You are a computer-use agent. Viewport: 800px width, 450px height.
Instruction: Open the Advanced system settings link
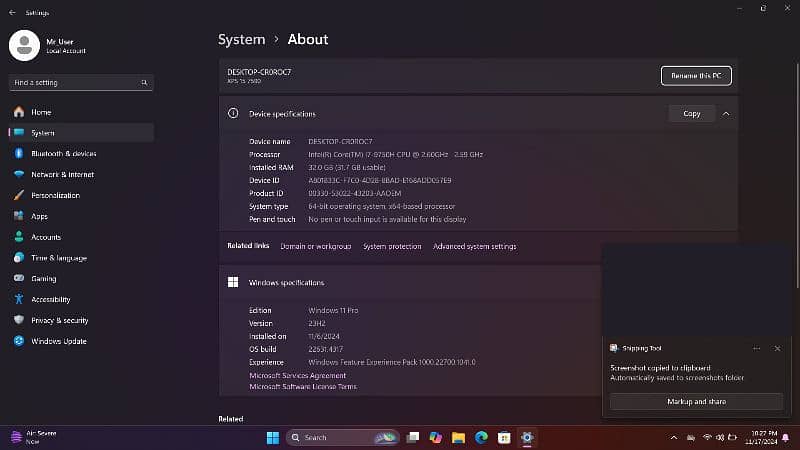click(x=474, y=246)
